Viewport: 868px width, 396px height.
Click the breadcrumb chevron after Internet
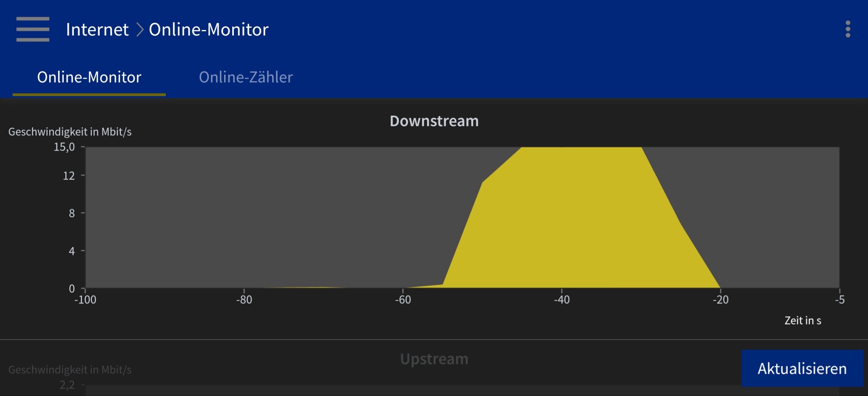[x=140, y=30]
